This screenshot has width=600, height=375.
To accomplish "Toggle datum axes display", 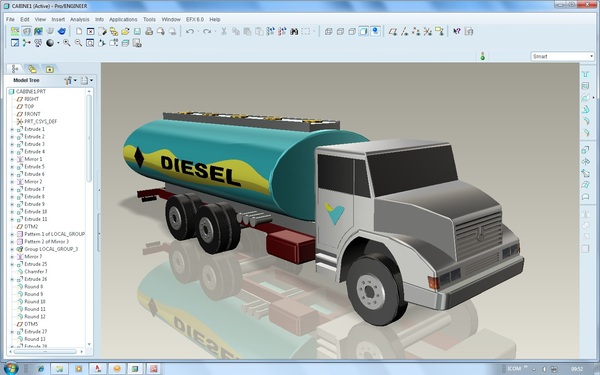I will 404,31.
